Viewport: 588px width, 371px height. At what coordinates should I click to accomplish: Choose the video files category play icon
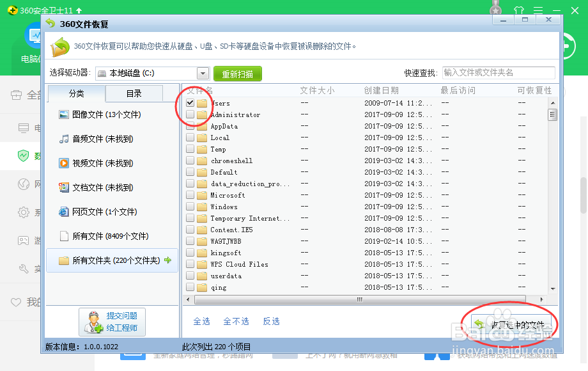(x=64, y=163)
